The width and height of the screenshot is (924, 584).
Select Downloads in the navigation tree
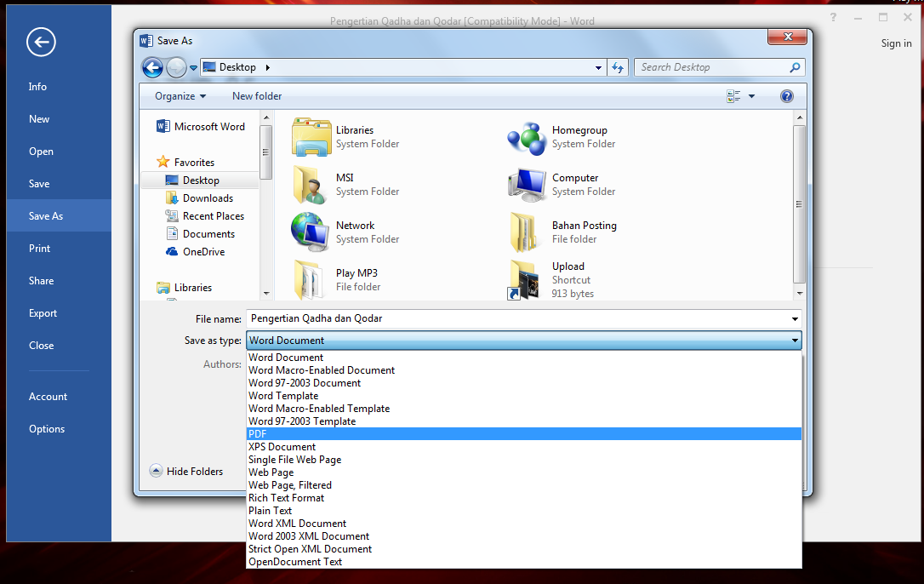[x=208, y=198]
